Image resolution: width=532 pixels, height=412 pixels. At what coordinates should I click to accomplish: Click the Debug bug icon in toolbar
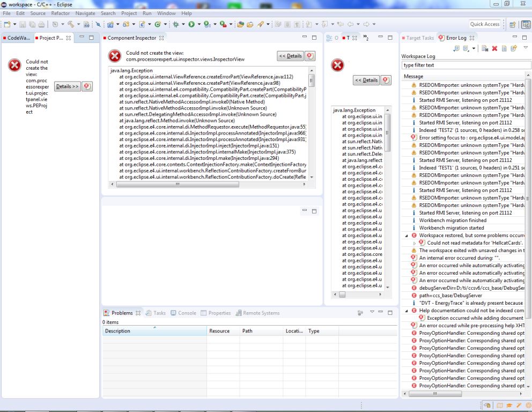pos(175,24)
